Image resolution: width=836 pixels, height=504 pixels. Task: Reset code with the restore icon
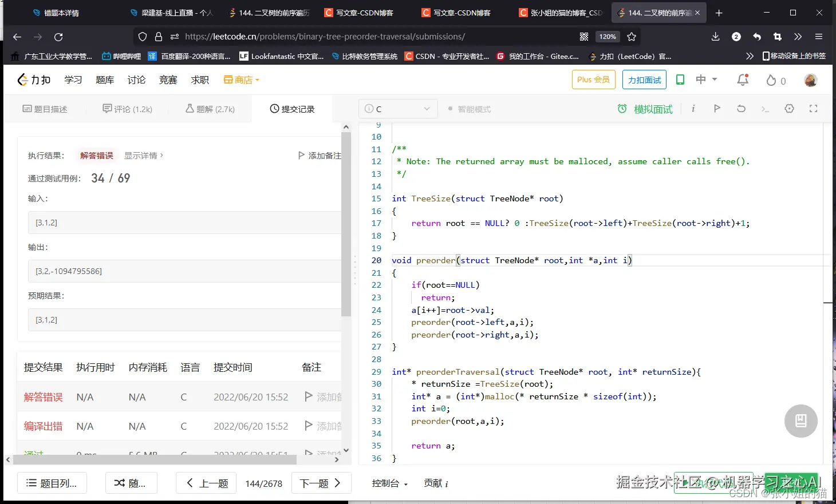pos(741,108)
